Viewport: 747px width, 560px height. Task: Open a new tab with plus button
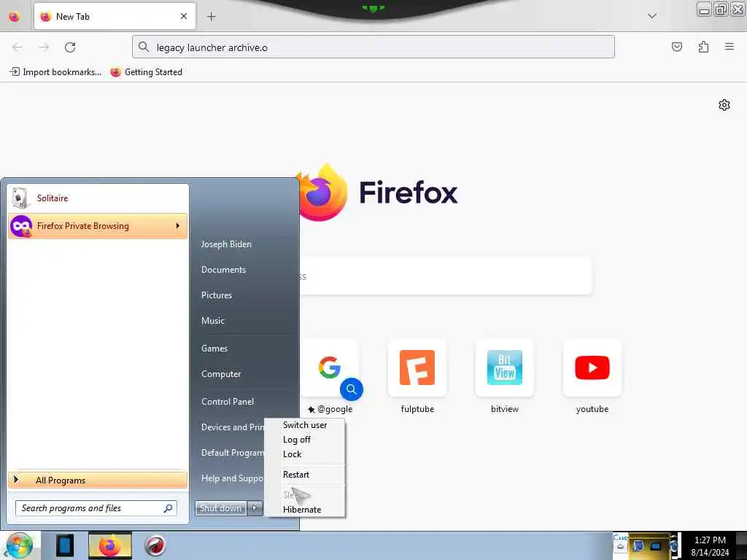(211, 17)
